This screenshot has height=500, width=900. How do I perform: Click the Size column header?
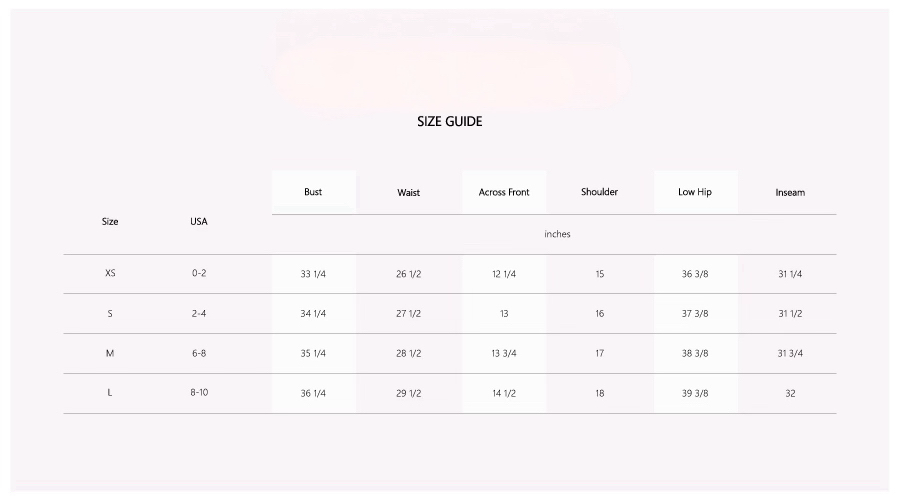110,221
